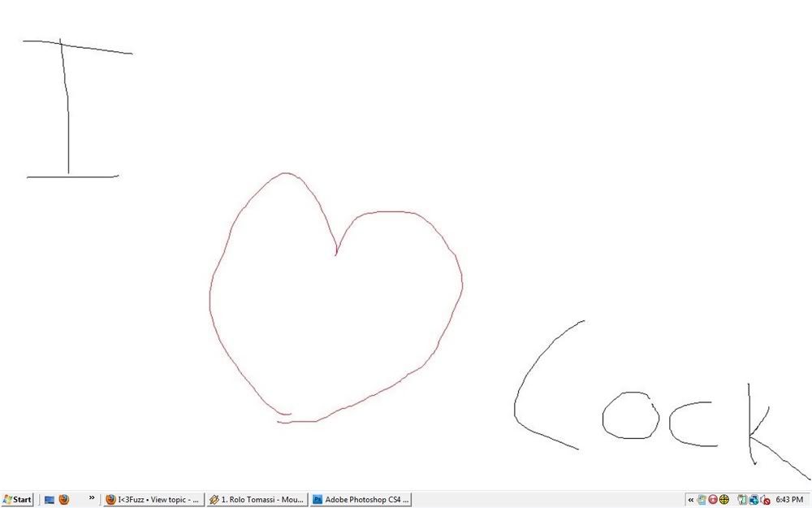This screenshot has height=508, width=812.
Task: Click the yellow globe system tray icon
Action: pyautogui.click(x=724, y=500)
